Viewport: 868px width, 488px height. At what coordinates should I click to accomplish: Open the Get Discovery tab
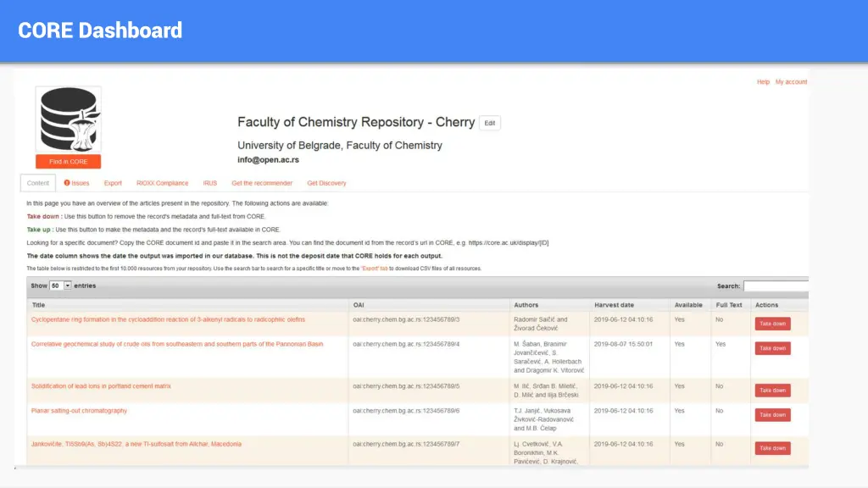coord(326,183)
